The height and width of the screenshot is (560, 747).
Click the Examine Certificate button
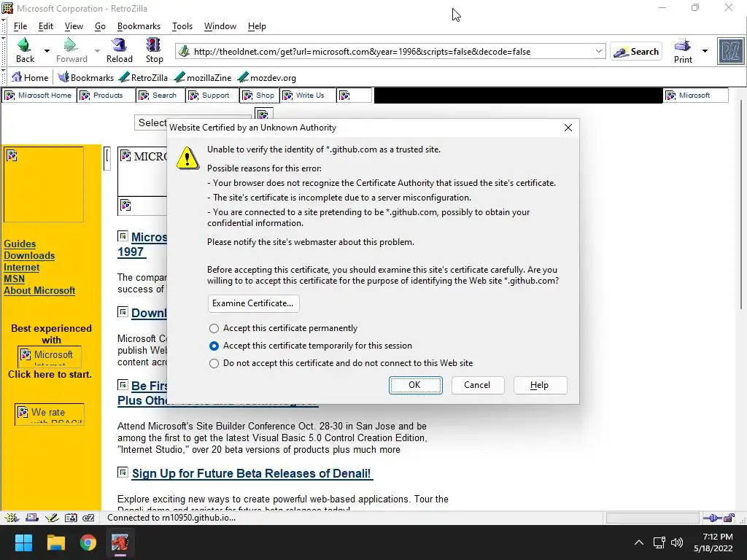tap(253, 303)
